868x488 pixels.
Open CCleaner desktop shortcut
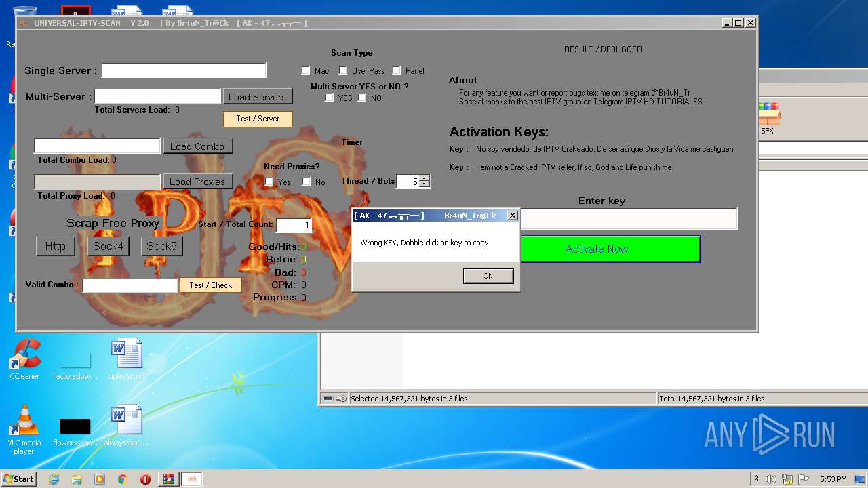(x=24, y=360)
